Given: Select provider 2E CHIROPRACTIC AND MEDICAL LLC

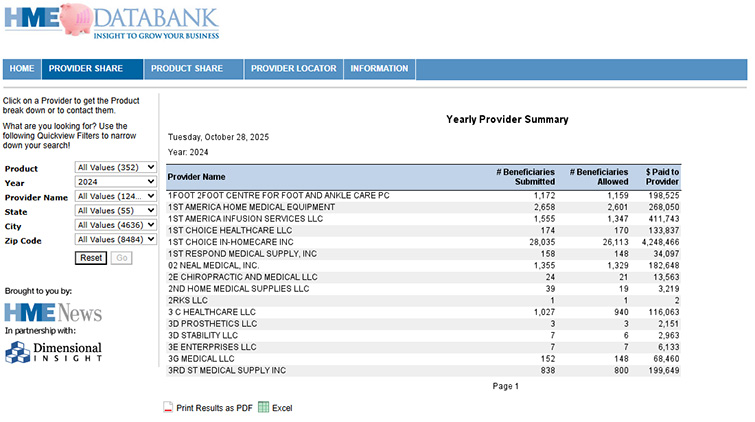Looking at the screenshot, I should [243, 277].
